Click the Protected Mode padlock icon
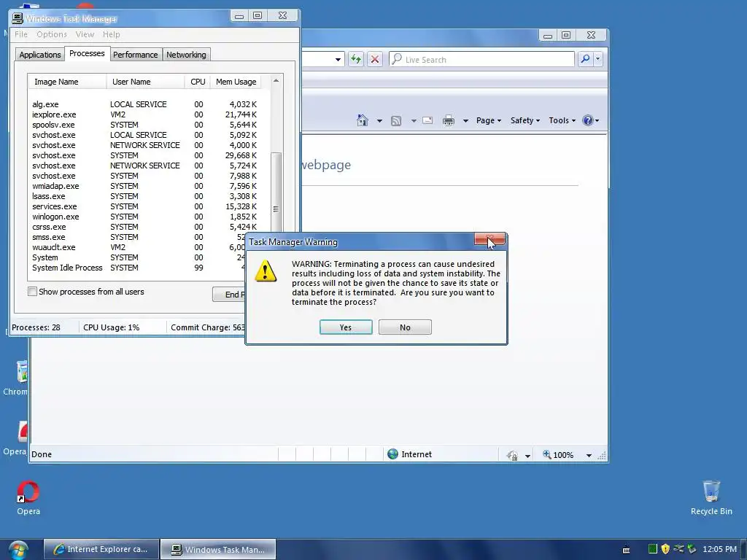The width and height of the screenshot is (747, 560). coord(512,455)
